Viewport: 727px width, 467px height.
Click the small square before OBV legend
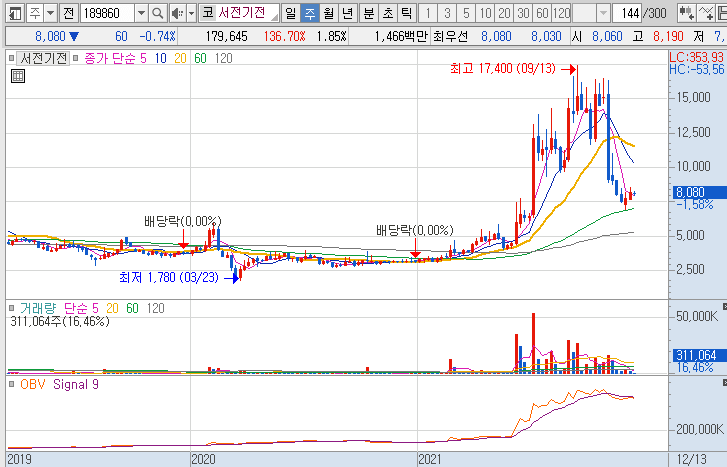[12, 384]
